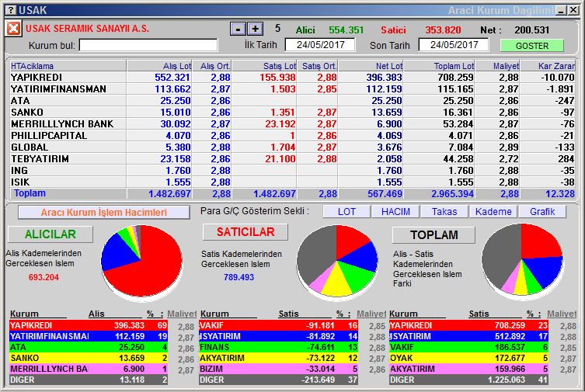
Task: Focus the Kurum bul search field
Action: [x=148, y=45]
